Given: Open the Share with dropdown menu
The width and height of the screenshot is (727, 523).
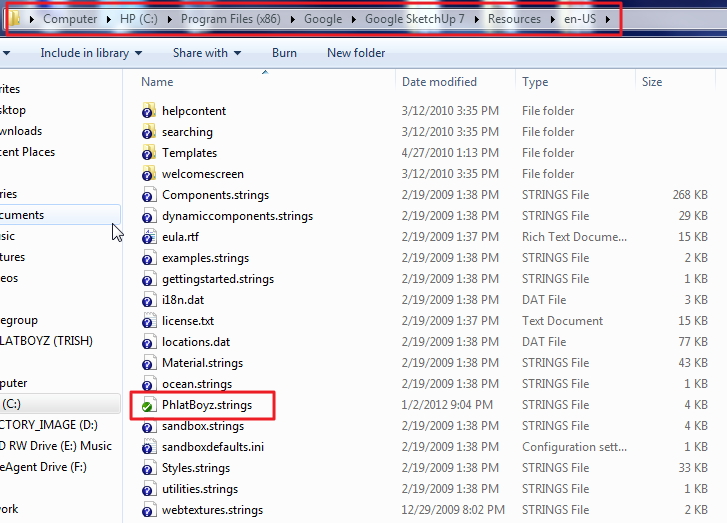Looking at the screenshot, I should (x=206, y=53).
